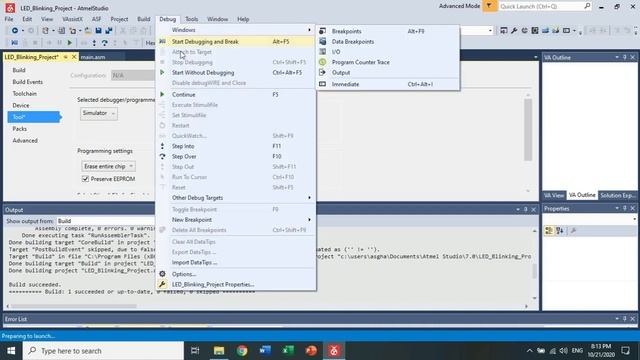Screen dimensions: 640x360
Task: Expand Other Debug Targets submenu
Action: tap(236, 198)
